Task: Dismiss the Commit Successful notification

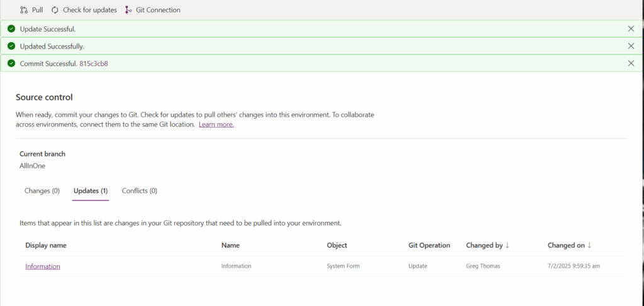Action: click(x=631, y=63)
